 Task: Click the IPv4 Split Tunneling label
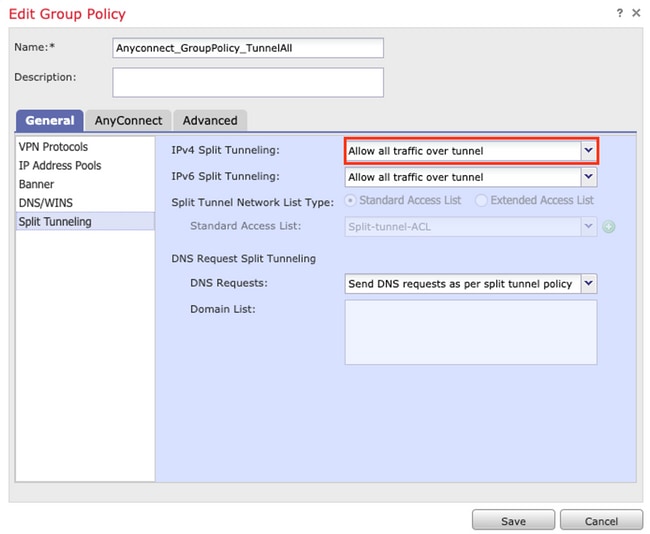point(226,150)
